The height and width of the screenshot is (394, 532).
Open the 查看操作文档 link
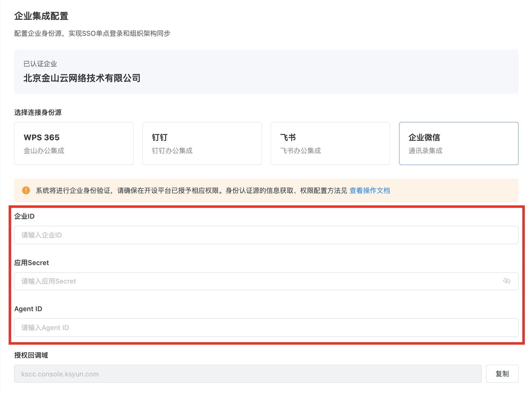[370, 190]
